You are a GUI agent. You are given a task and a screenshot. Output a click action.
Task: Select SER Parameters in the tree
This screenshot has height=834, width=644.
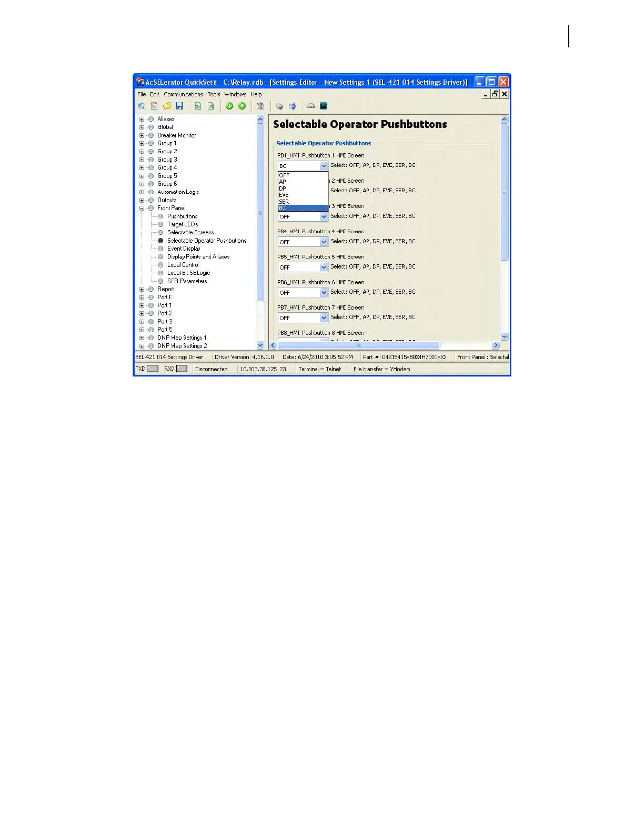(187, 281)
